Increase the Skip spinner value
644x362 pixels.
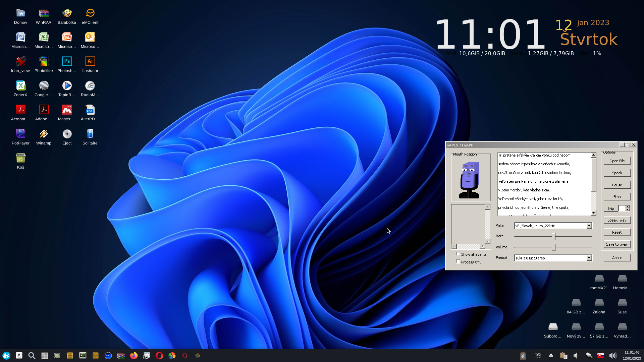[x=627, y=207]
